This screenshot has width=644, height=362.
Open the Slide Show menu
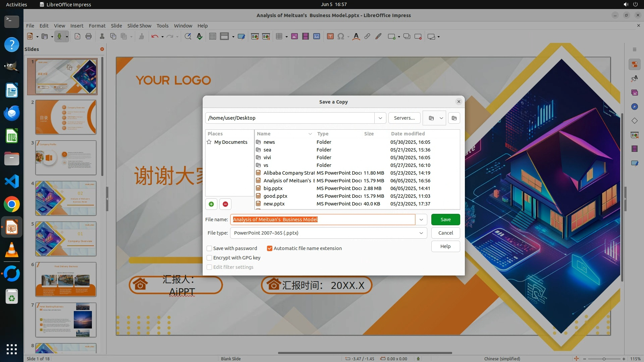[139, 26]
